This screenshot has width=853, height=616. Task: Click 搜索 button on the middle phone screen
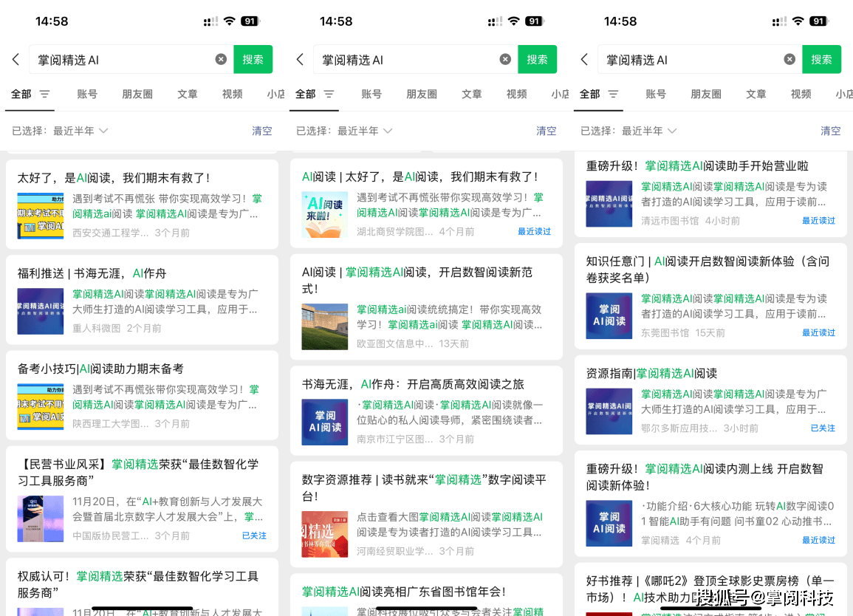click(x=538, y=59)
